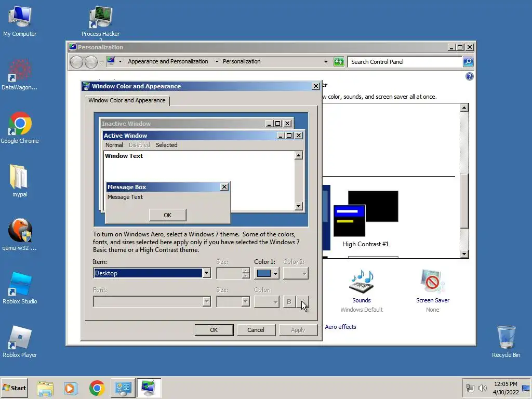This screenshot has width=532, height=399.
Task: Launch Windows Media Player from the taskbar
Action: pyautogui.click(x=71, y=388)
